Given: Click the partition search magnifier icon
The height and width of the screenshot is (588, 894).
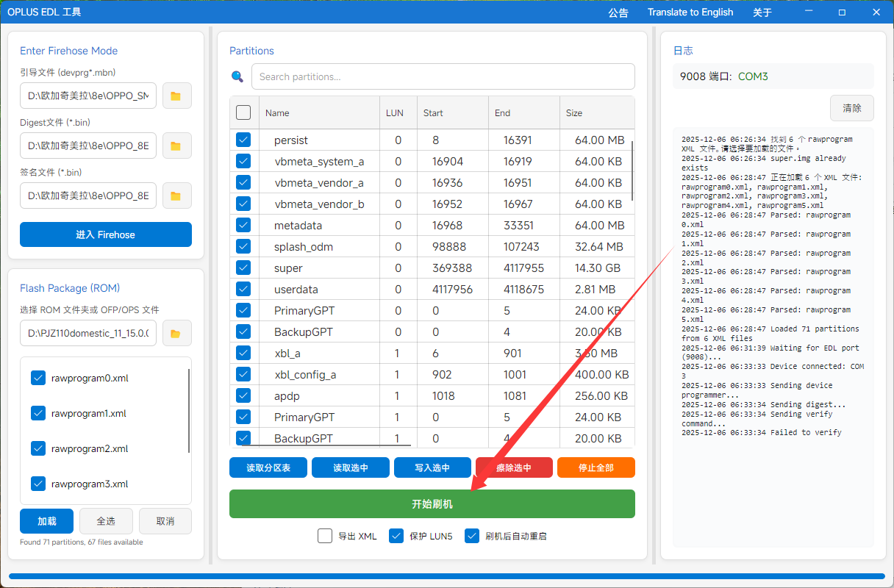Looking at the screenshot, I should (x=237, y=76).
